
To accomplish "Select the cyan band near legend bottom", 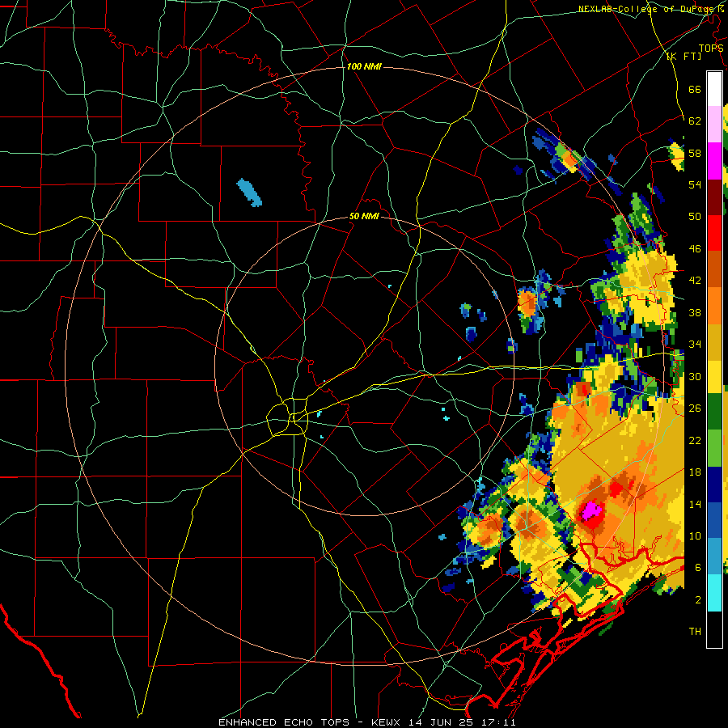I will click(x=714, y=593).
